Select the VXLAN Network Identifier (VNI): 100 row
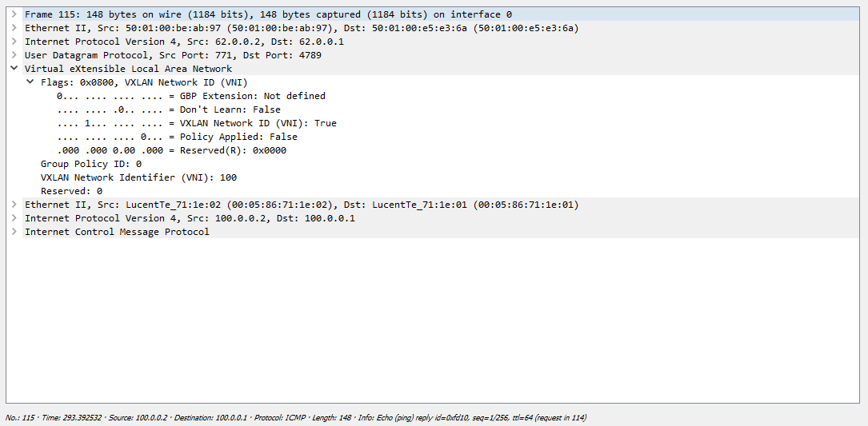868x426 pixels. pyautogui.click(x=138, y=177)
